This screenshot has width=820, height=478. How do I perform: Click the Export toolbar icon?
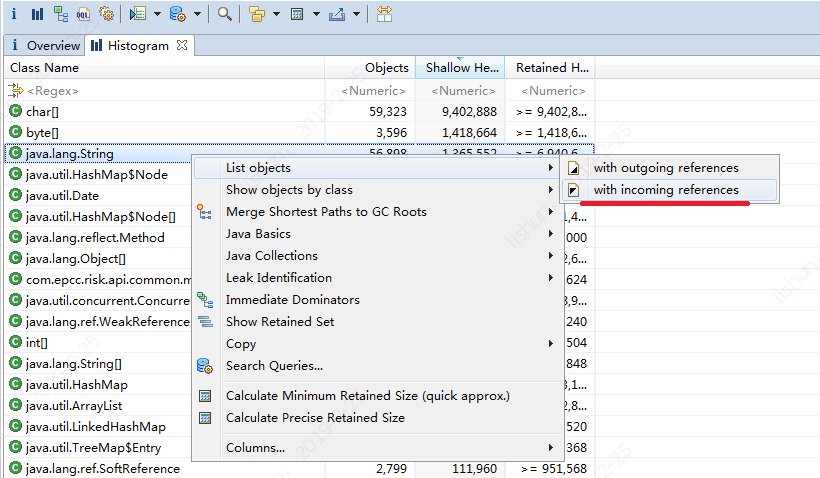(x=337, y=14)
